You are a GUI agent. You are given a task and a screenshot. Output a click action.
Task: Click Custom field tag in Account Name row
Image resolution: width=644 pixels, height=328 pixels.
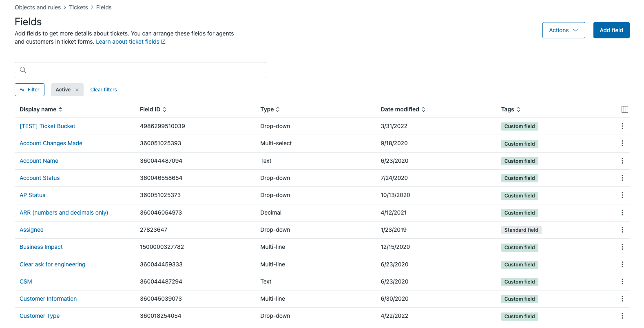tap(519, 161)
